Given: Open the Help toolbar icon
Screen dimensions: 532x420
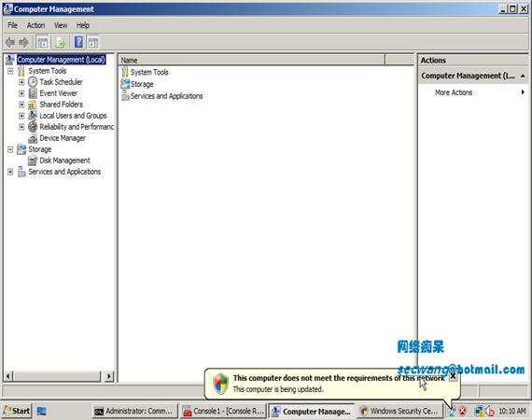Looking at the screenshot, I should point(78,42).
